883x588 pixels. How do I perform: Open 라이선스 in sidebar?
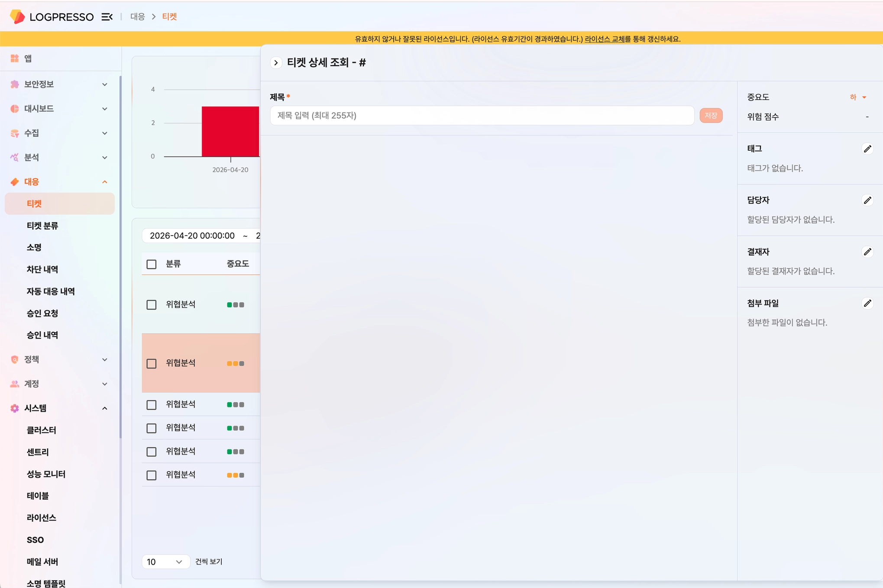coord(41,517)
